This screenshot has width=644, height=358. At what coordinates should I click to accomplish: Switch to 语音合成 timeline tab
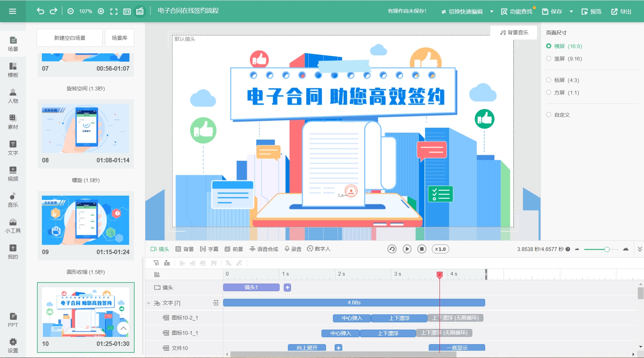pyautogui.click(x=264, y=249)
